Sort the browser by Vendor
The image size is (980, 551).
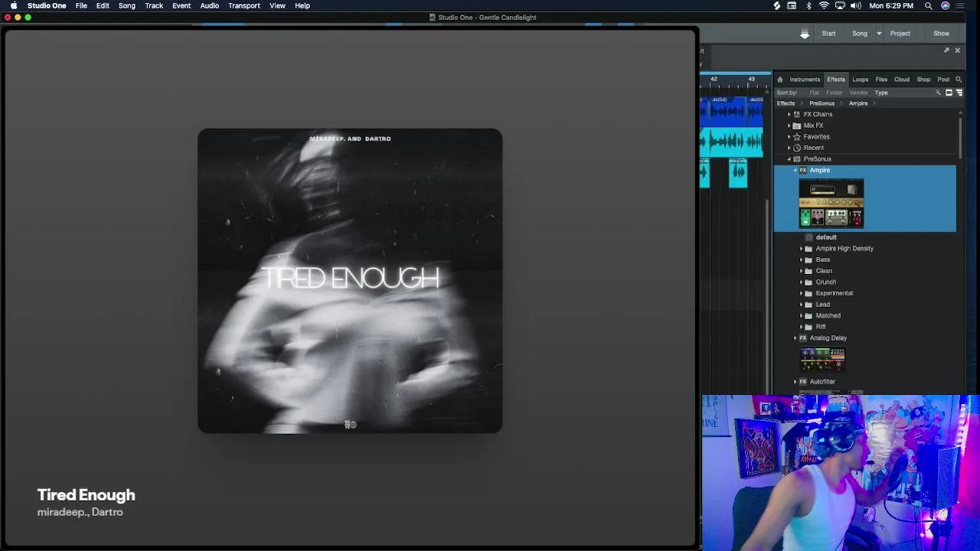[x=858, y=93]
